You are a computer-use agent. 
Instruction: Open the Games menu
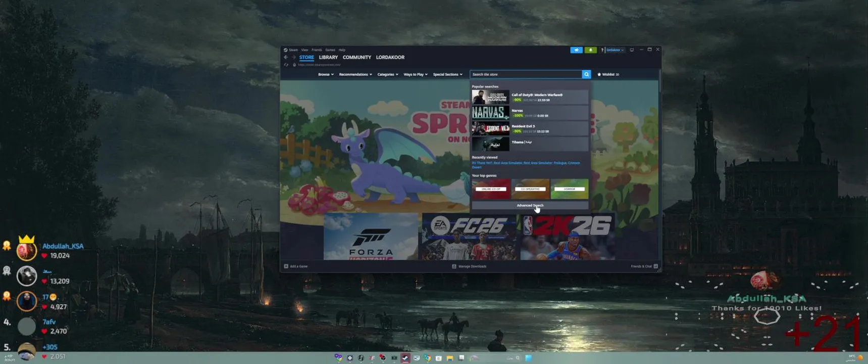[x=330, y=50]
